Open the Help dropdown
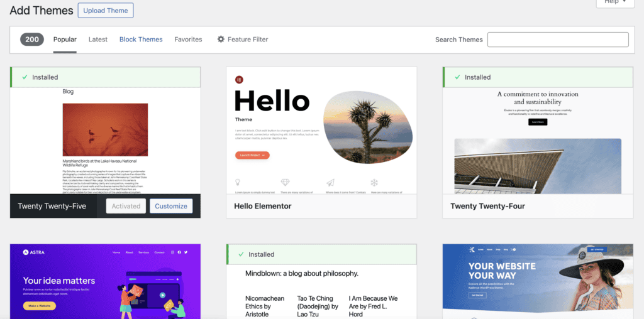This screenshot has width=644, height=319. (615, 3)
